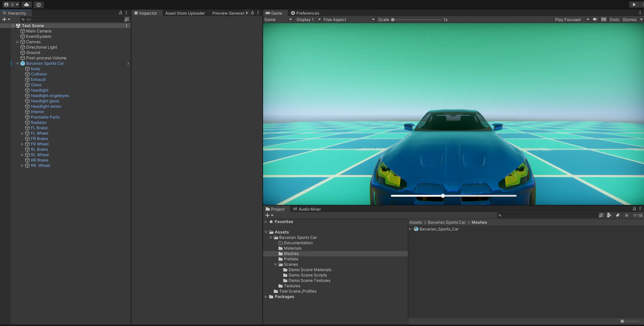Open the Asset Store Uploader tab
This screenshot has height=326, width=644.
coord(185,13)
